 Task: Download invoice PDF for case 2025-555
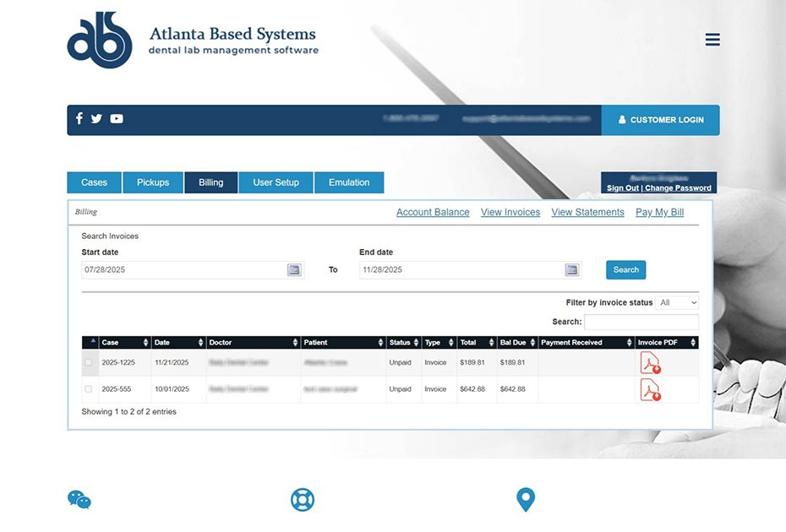[650, 389]
